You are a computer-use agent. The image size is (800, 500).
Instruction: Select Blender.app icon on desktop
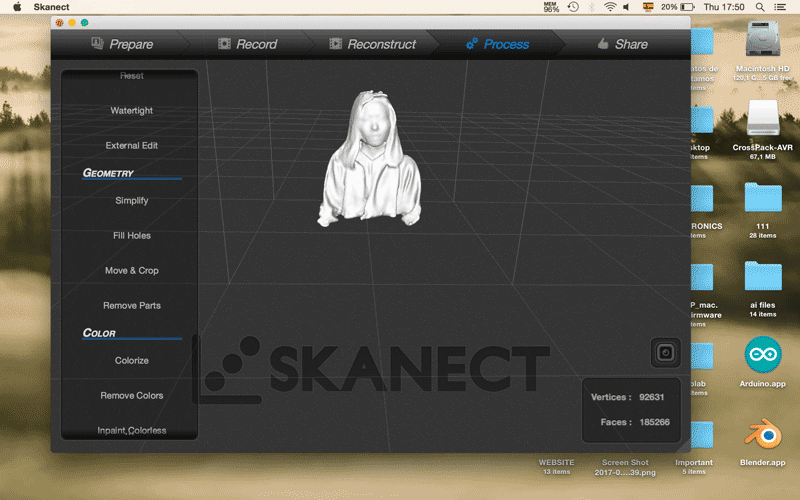click(763, 434)
